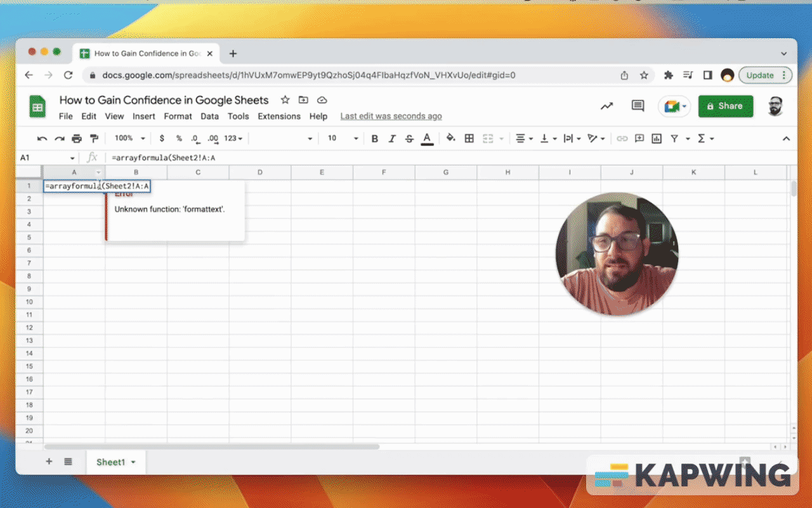Click the Redo icon in toolbar

coord(60,138)
